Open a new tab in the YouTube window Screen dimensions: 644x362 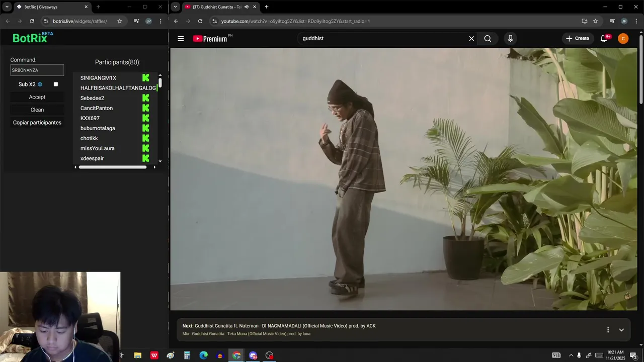pyautogui.click(x=267, y=7)
